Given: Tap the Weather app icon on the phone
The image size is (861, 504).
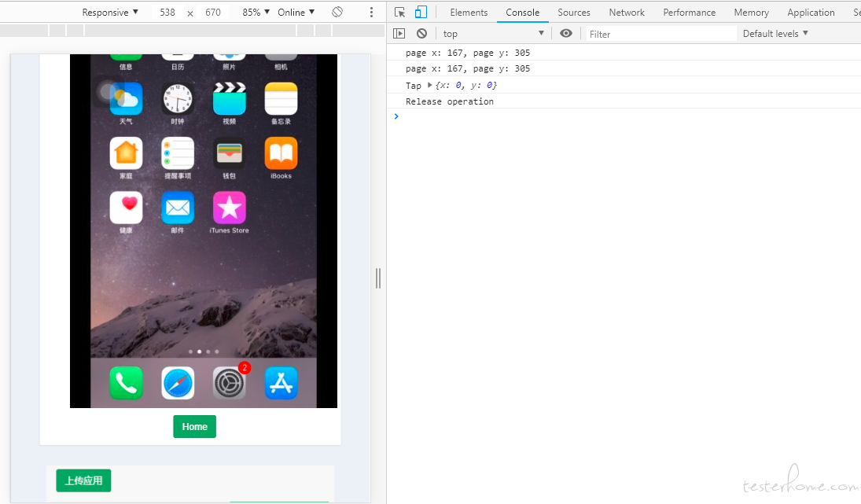Looking at the screenshot, I should tap(127, 99).
